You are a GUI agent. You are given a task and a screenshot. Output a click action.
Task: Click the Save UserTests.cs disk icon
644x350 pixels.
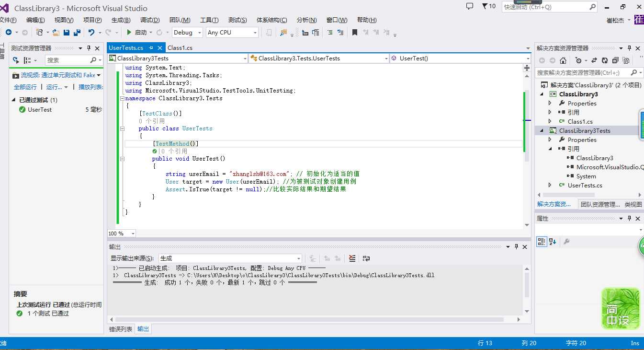click(x=67, y=33)
